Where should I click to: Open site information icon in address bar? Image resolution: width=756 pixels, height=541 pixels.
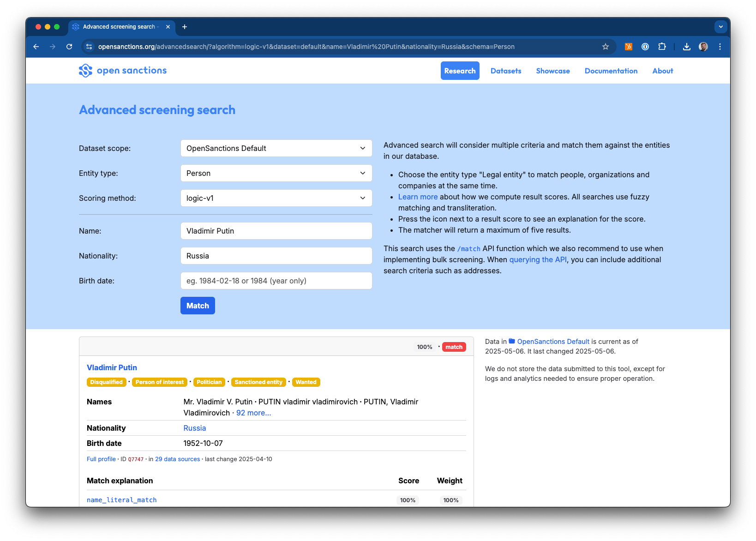click(90, 47)
